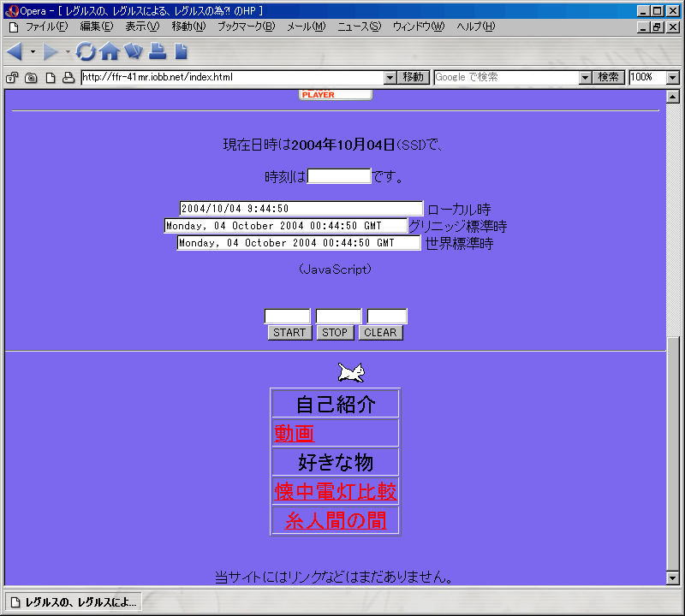Click the 検索 search button
The width and height of the screenshot is (685, 616).
[x=609, y=77]
